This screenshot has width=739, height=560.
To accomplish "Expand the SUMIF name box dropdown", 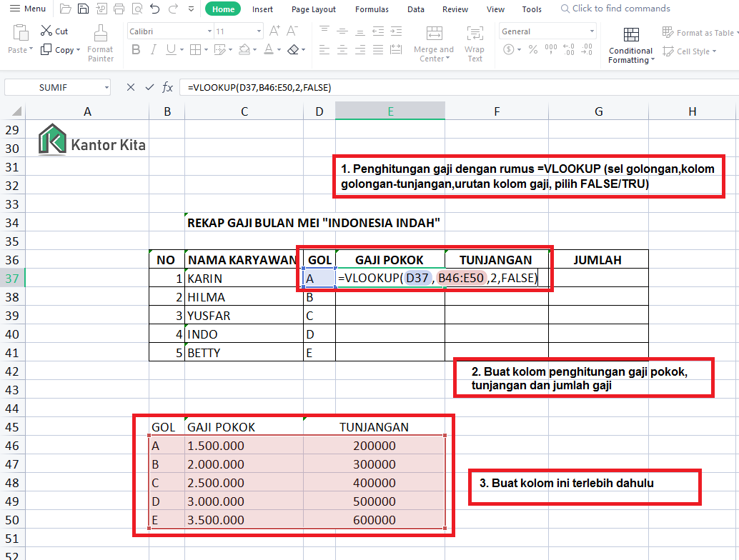I will tap(106, 88).
